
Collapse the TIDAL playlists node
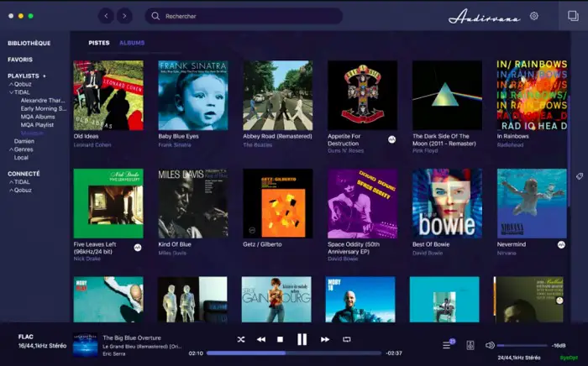click(11, 92)
